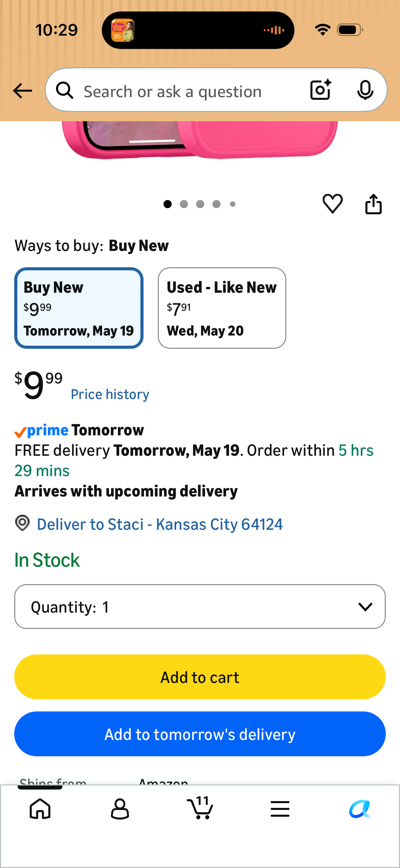Tap the share icon
Viewport: 400px width, 868px height.
373,204
